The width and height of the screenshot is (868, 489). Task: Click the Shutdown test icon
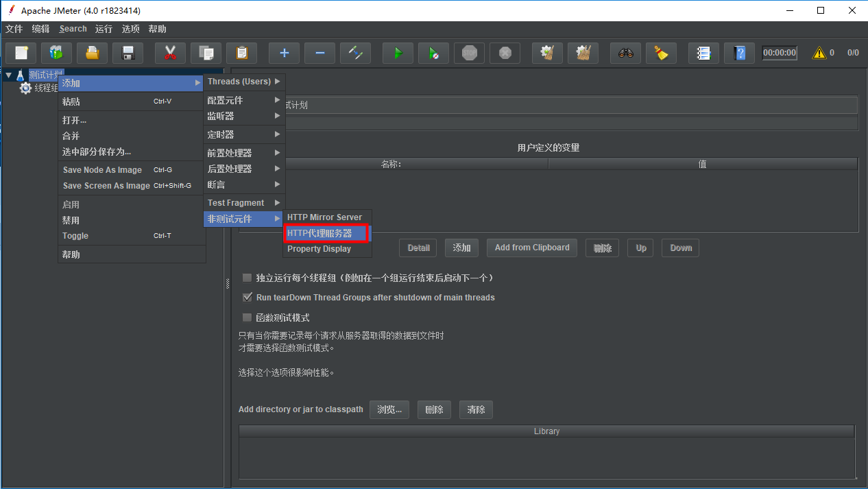click(505, 53)
